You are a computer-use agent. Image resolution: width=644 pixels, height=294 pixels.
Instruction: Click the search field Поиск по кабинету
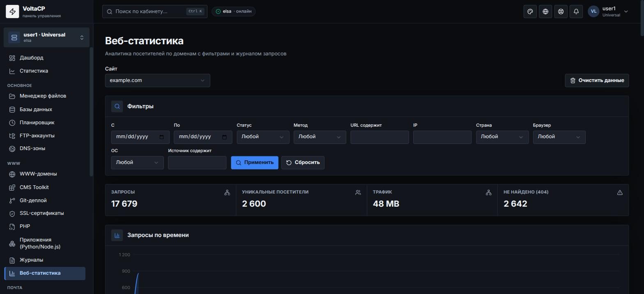pos(155,11)
